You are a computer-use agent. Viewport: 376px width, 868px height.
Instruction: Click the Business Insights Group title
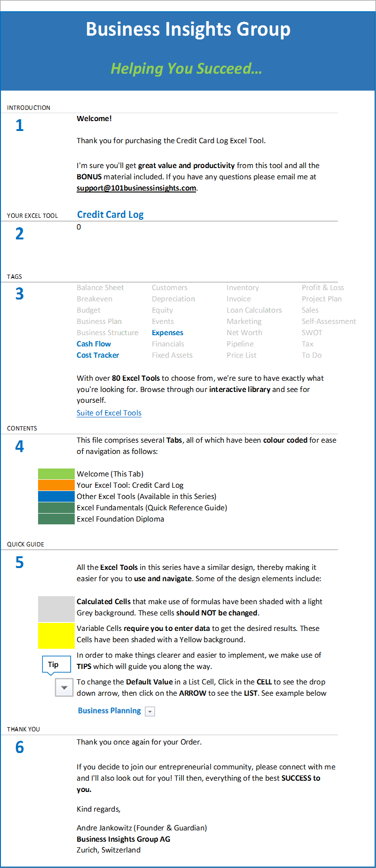[x=188, y=29]
